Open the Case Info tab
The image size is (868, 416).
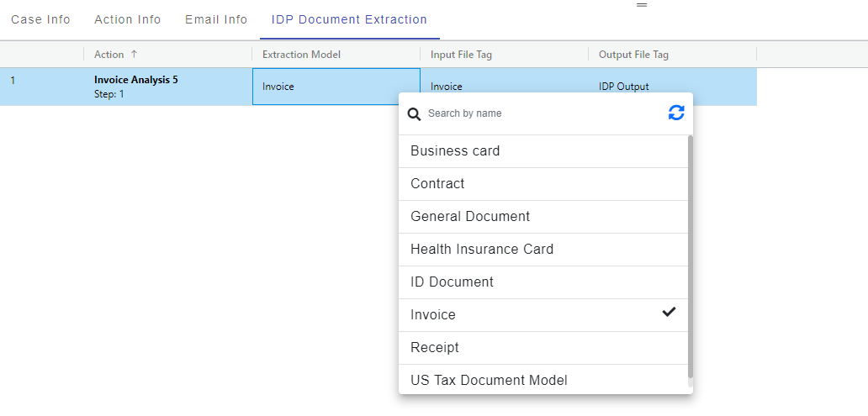coord(40,19)
